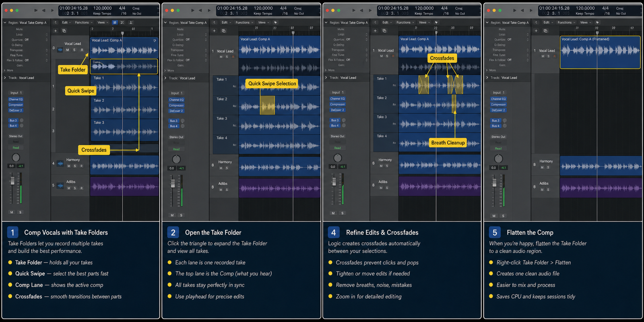
Task: Click Quantize stepper arrows in step 1
Action: (x=47, y=40)
